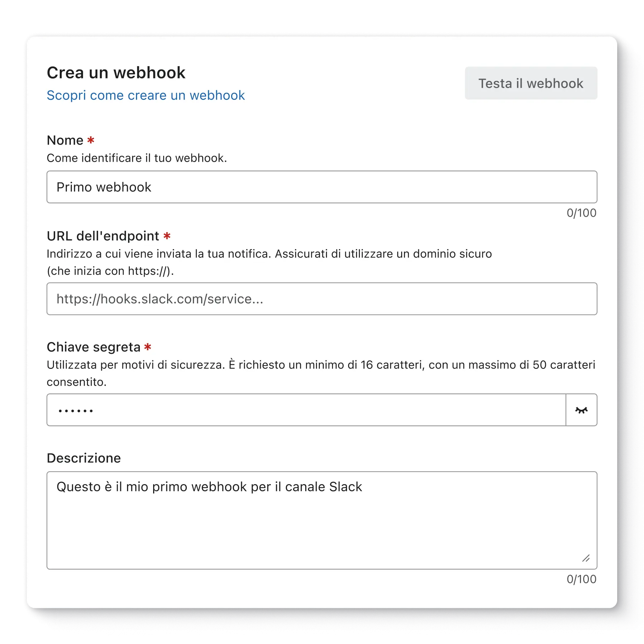
Task: Click the secure domain hint under URL dell'endpoint
Action: pos(269,262)
